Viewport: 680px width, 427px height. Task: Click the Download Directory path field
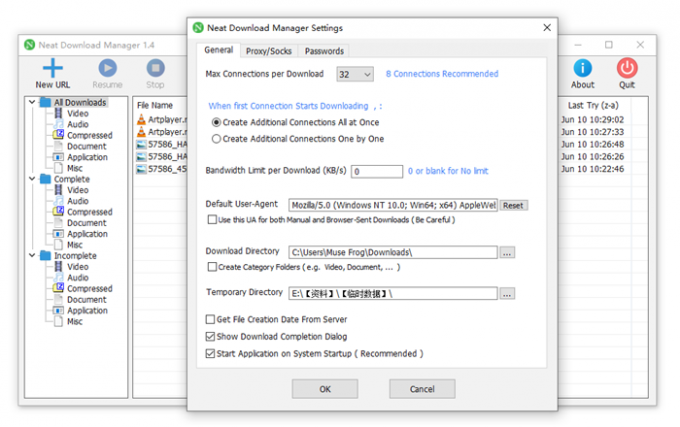click(393, 252)
